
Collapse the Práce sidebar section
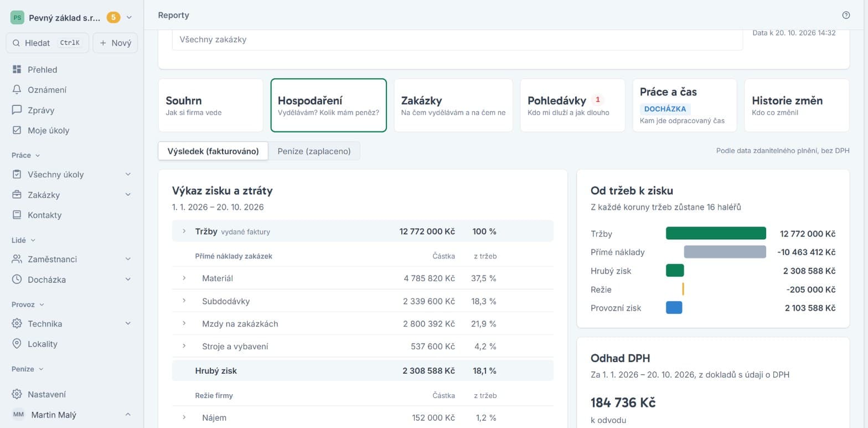coord(25,156)
